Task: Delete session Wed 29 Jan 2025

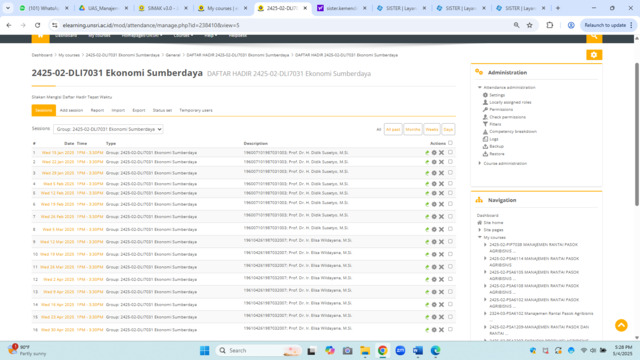Action: pyautogui.click(x=441, y=173)
